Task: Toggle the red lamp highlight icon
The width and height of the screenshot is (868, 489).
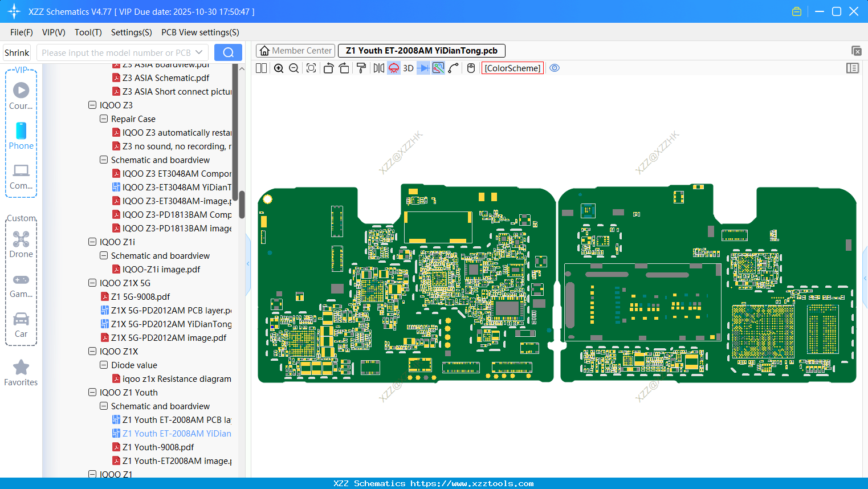Action: point(394,68)
